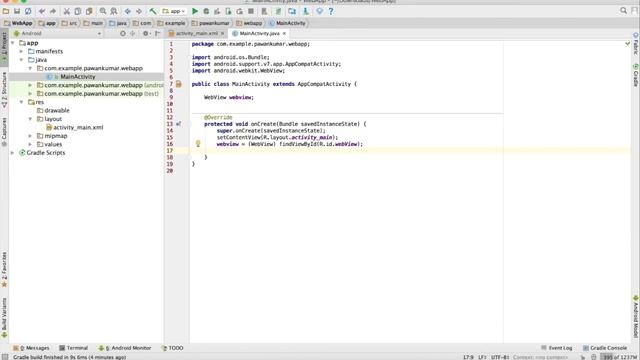Run the app with the green play button

tap(195, 11)
